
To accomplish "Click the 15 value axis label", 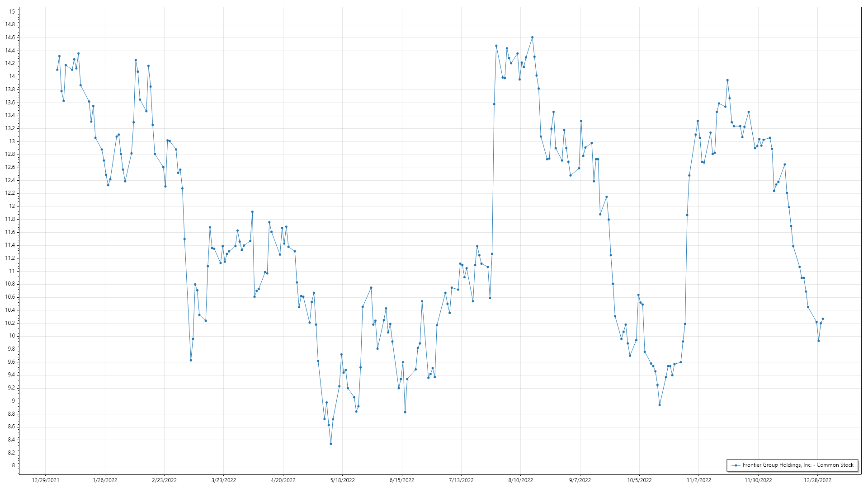I will [x=12, y=12].
